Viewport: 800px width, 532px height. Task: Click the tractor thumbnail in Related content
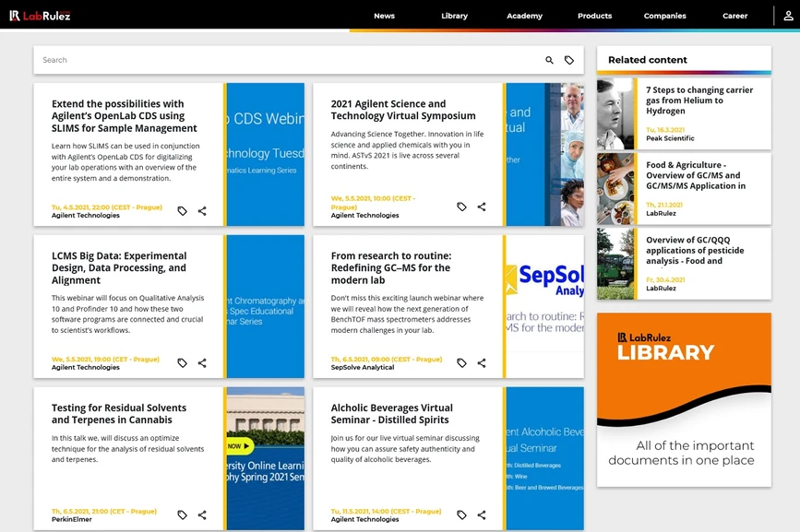pos(615,264)
